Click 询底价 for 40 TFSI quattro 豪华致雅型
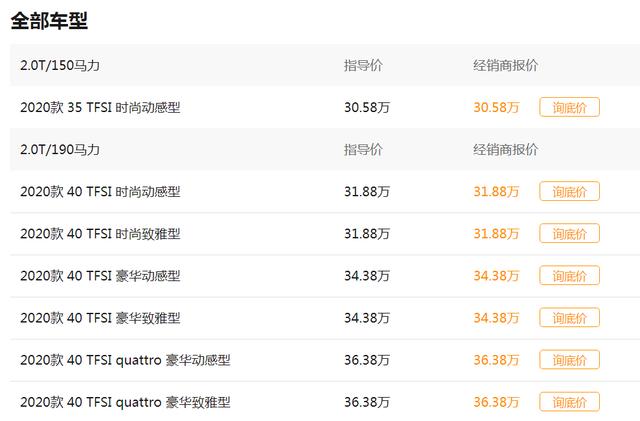640x421 pixels. [x=569, y=402]
